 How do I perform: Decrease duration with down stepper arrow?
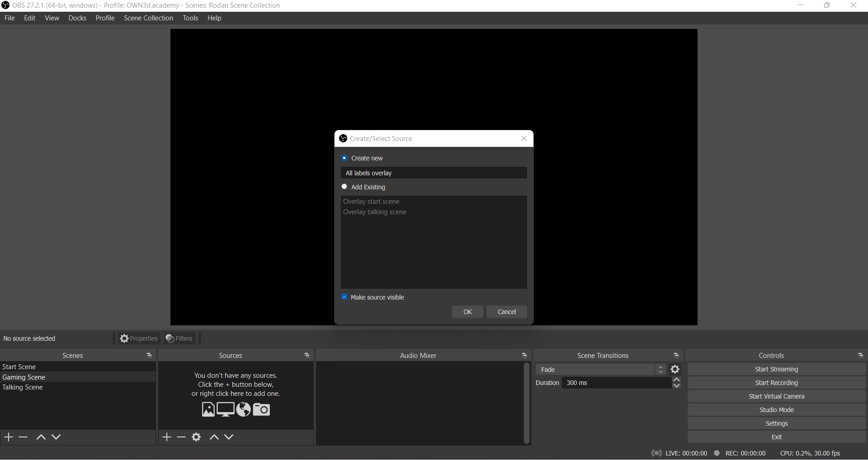pyautogui.click(x=676, y=386)
